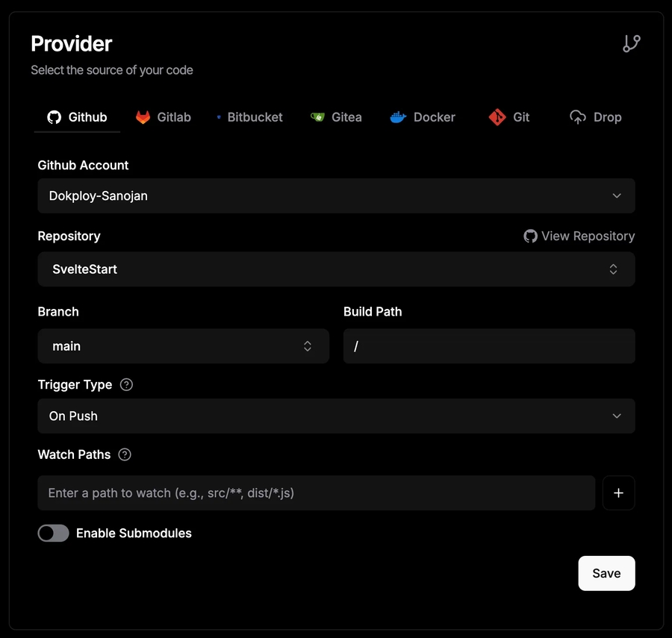The image size is (672, 638).
Task: Click the git branch icon top right
Action: tap(632, 44)
